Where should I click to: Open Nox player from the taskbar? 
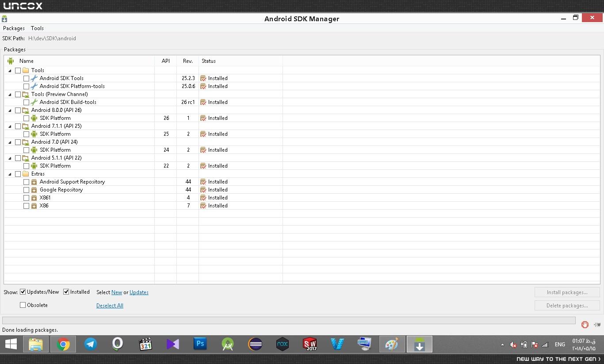coord(283,344)
